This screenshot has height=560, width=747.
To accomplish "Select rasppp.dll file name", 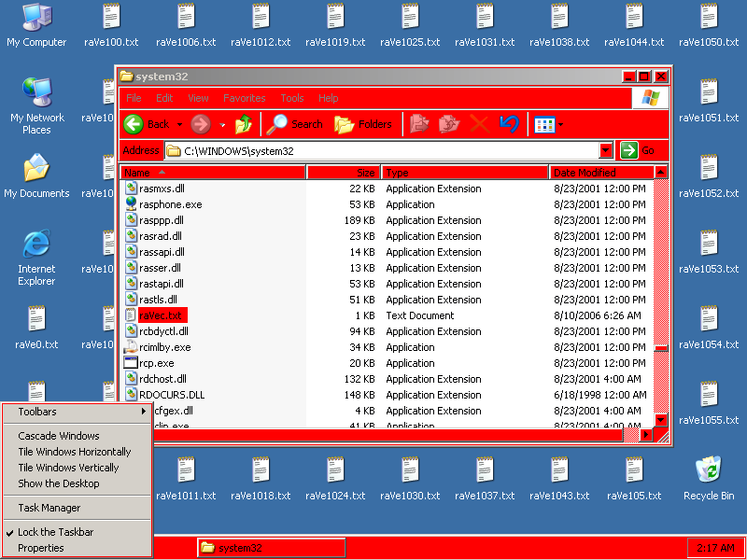I will [161, 220].
